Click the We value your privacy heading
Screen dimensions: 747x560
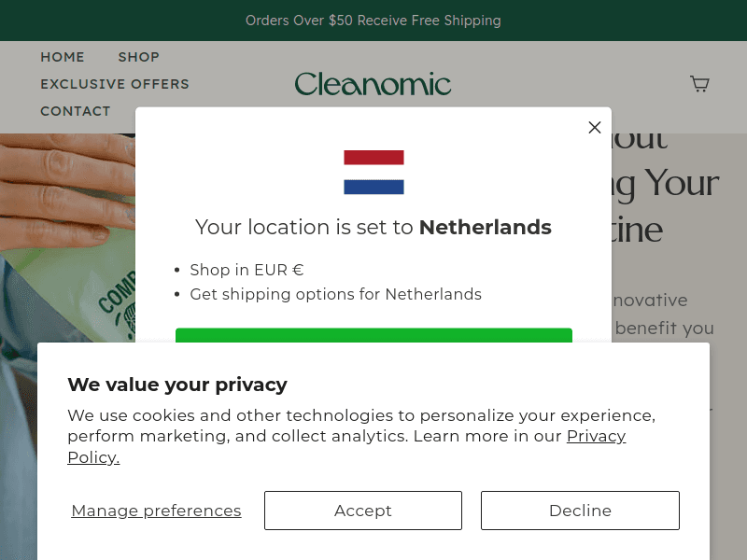coord(177,385)
